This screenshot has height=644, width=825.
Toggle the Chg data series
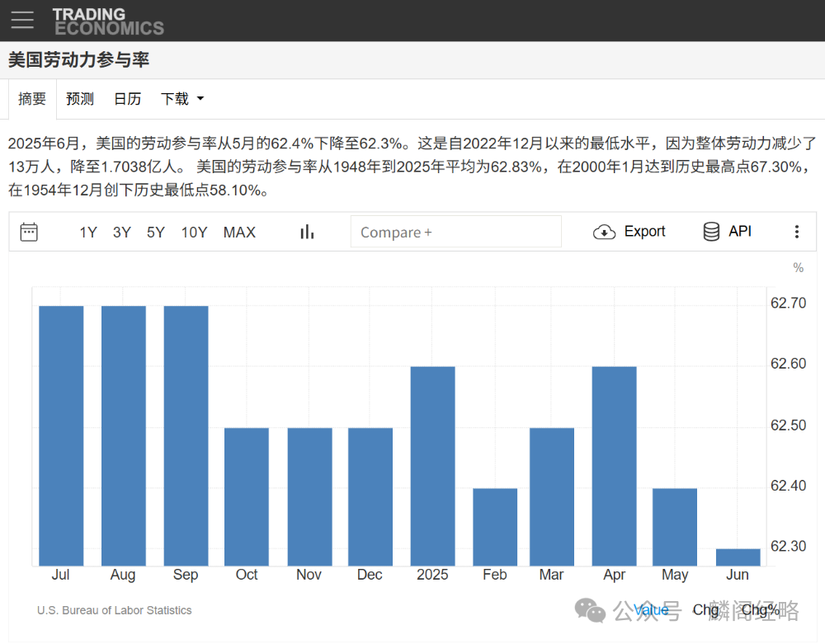click(706, 610)
